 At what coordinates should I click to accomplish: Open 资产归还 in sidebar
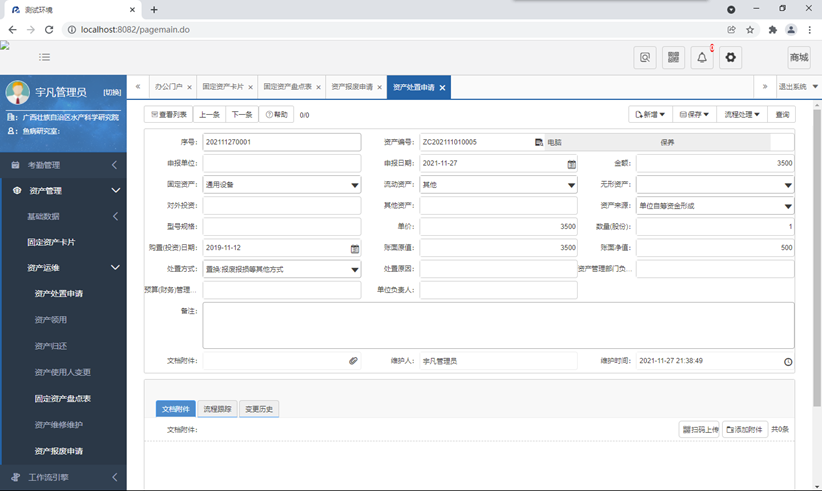pyautogui.click(x=50, y=346)
